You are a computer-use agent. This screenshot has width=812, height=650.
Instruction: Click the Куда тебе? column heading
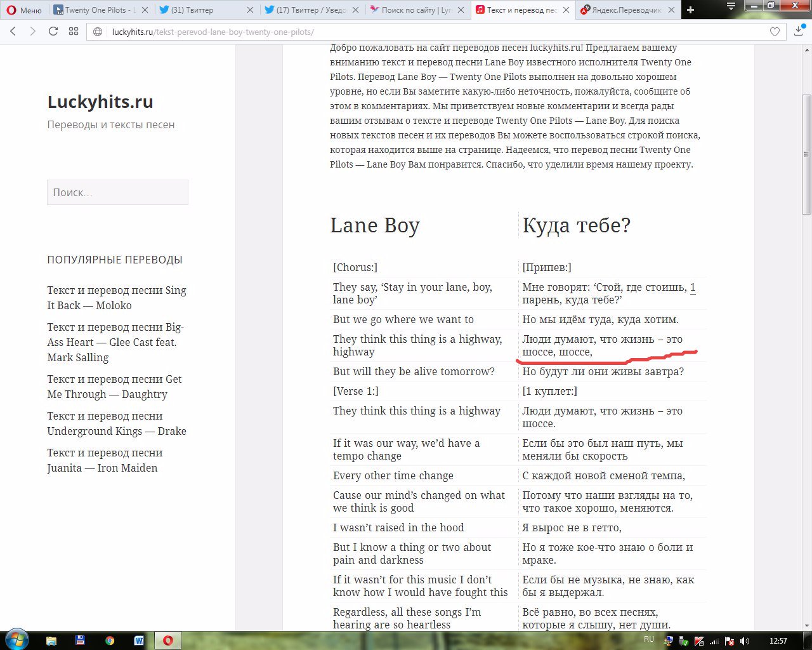[577, 225]
